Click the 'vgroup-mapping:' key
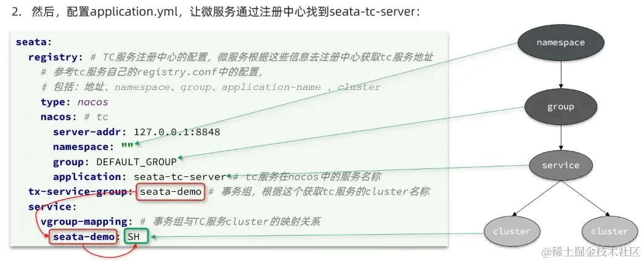This screenshot has width=644, height=262. (x=87, y=222)
